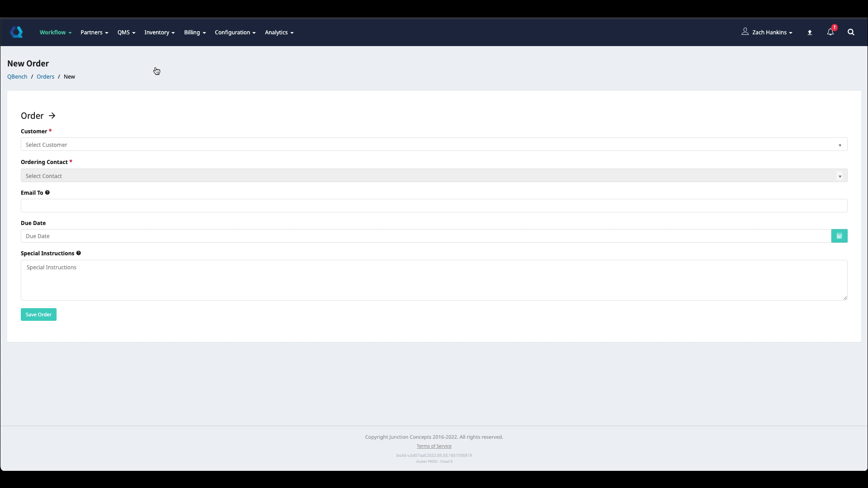Click the search magnifier icon

pyautogui.click(x=851, y=32)
